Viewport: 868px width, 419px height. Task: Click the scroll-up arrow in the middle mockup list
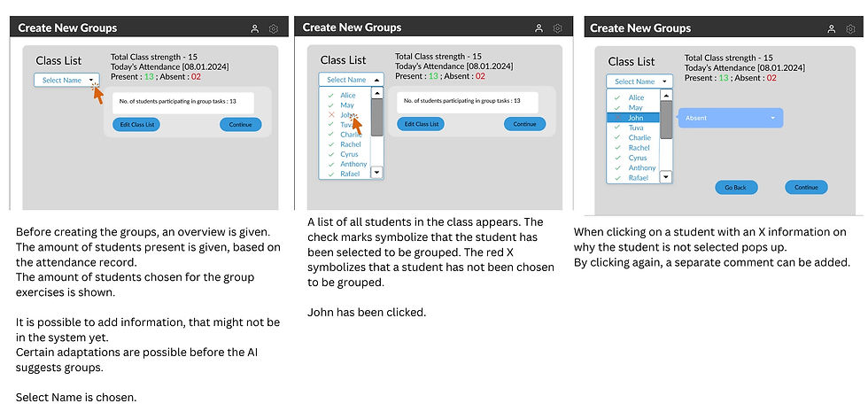click(377, 94)
